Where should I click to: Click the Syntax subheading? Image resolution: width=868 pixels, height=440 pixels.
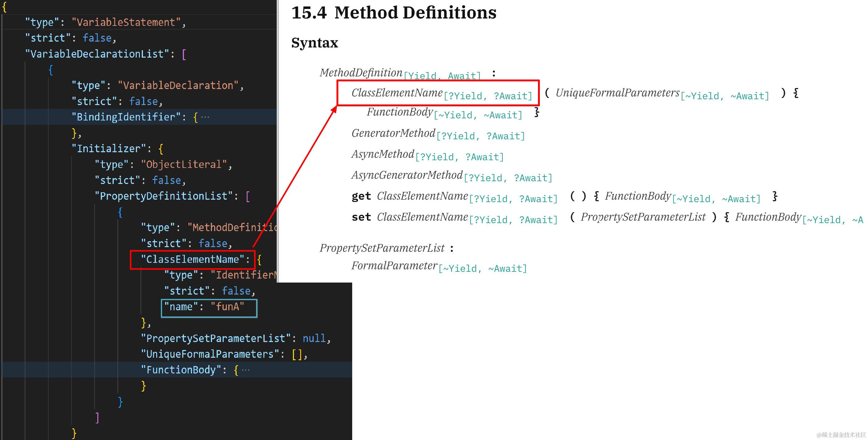314,43
